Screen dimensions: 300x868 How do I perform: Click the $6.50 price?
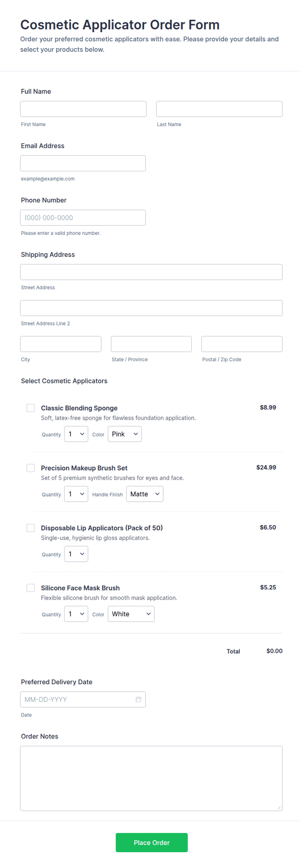268,527
